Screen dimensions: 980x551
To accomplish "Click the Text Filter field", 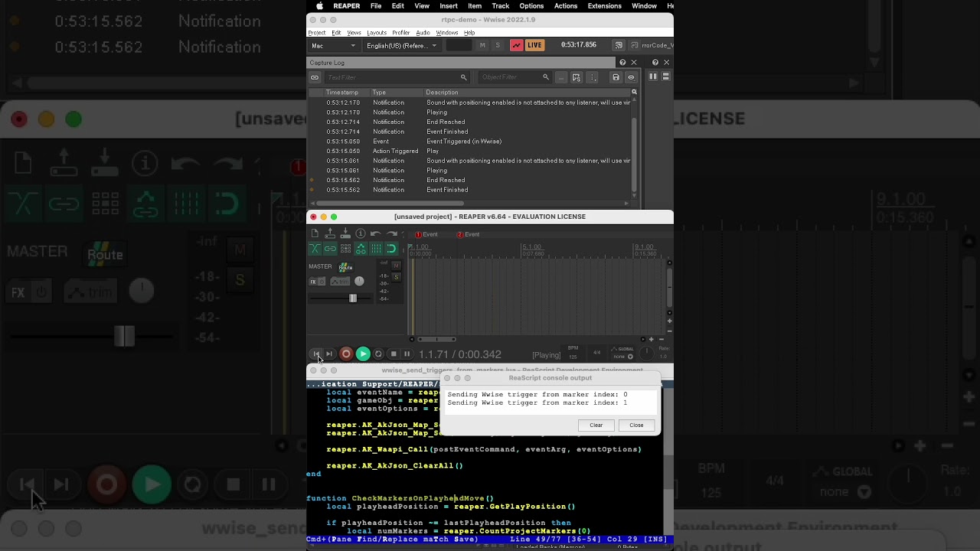I will [x=397, y=77].
